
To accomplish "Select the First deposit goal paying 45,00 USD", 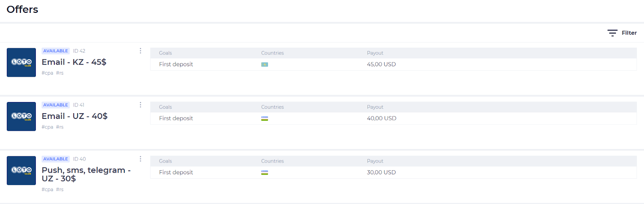I will (176, 64).
